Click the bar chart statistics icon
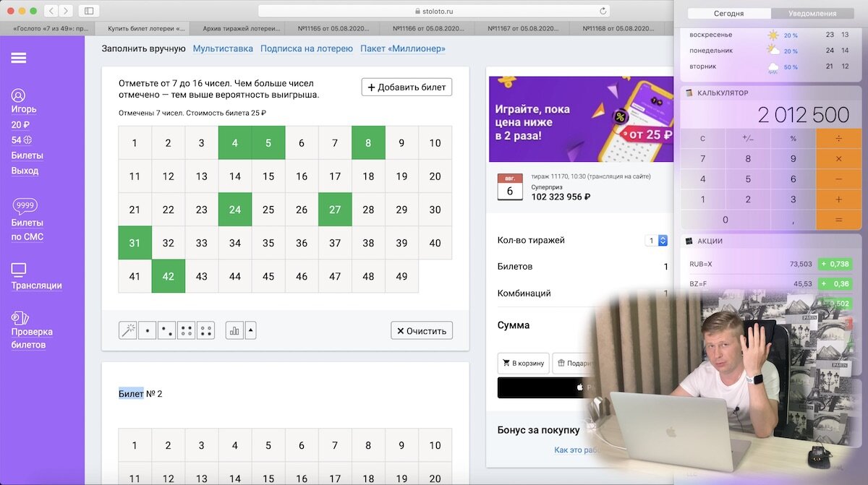This screenshot has height=485, width=868. tap(234, 330)
